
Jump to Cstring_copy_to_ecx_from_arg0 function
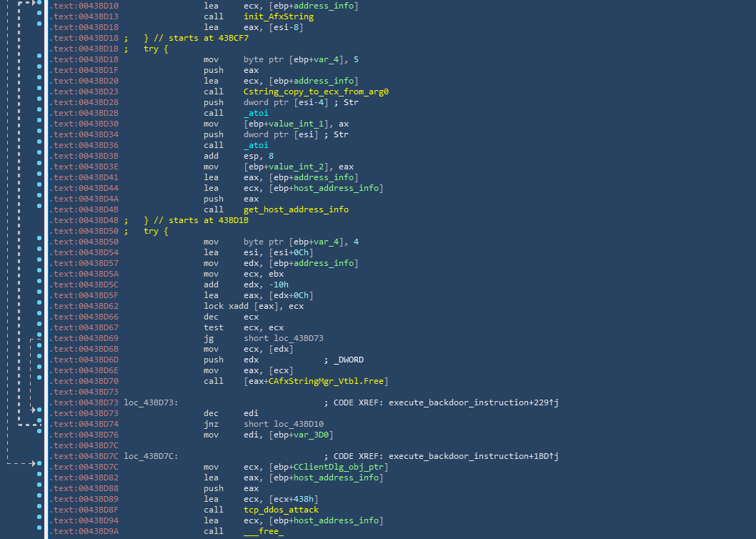(316, 92)
